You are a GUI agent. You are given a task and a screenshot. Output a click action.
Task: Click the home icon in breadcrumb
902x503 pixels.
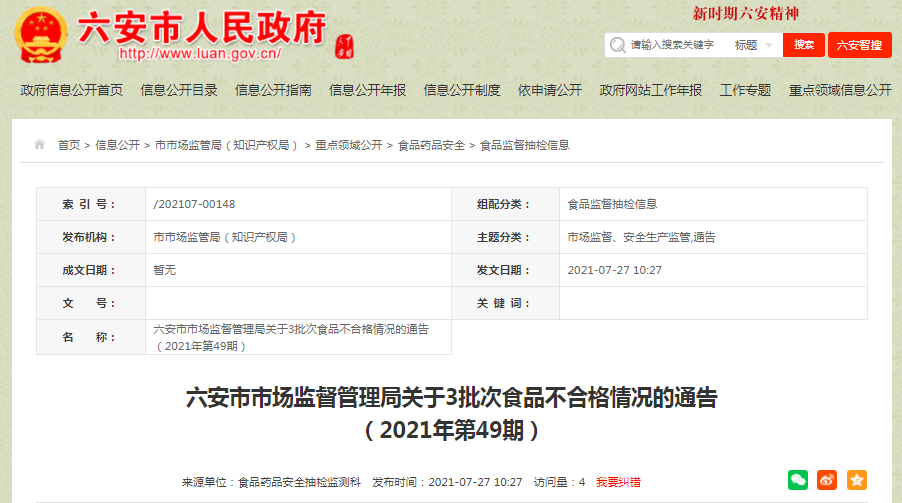[x=39, y=144]
